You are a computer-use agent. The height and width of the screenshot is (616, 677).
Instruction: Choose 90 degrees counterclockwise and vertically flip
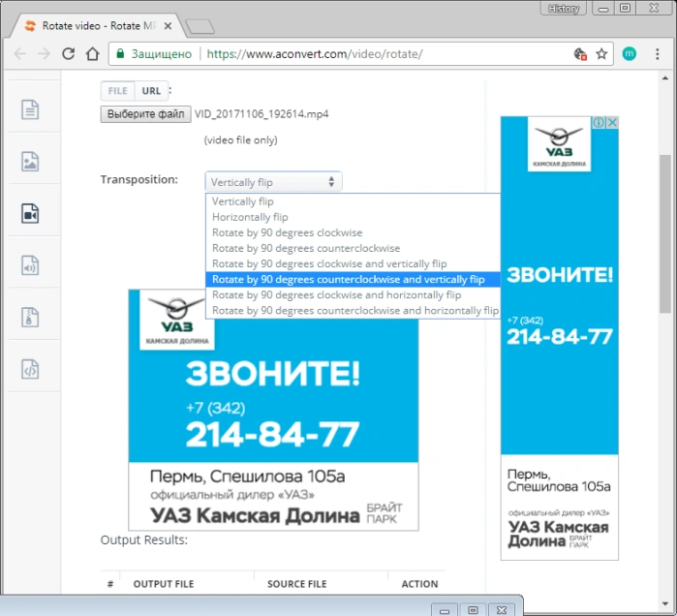coord(353,279)
